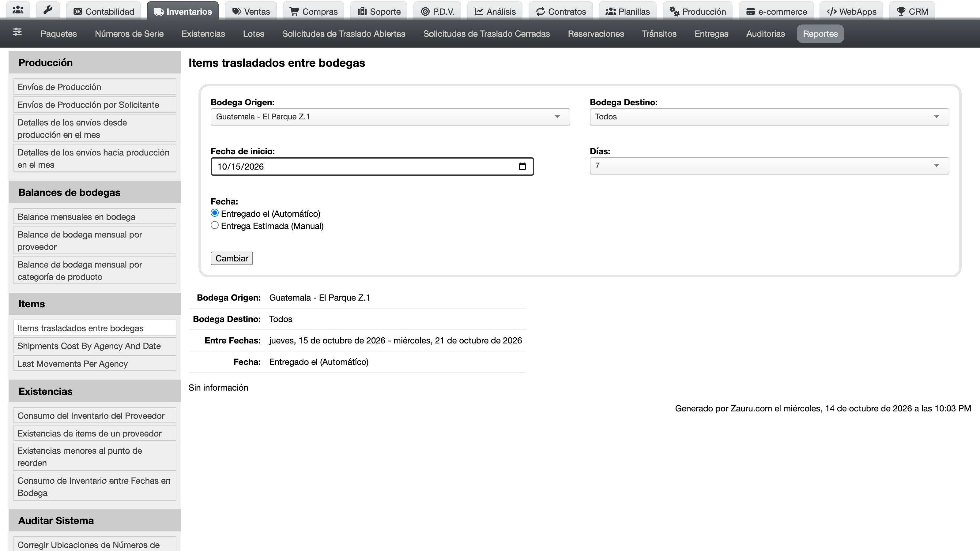Open Balance mensuales en bodega report

[95, 216]
